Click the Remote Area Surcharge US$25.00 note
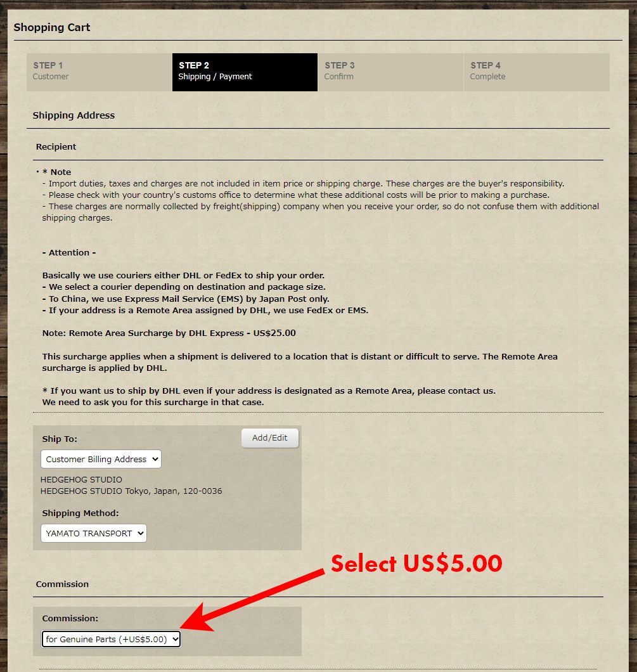Viewport: 637px width, 672px height. pyautogui.click(x=169, y=333)
